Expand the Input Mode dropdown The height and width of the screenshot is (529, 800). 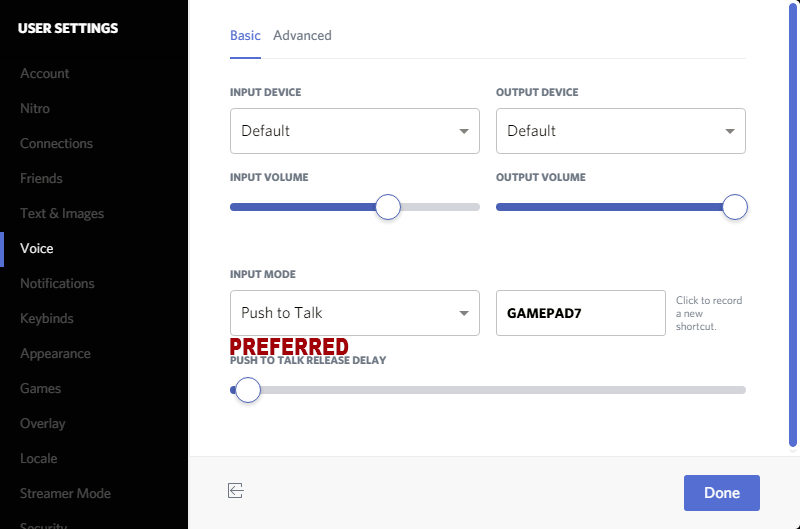click(354, 313)
